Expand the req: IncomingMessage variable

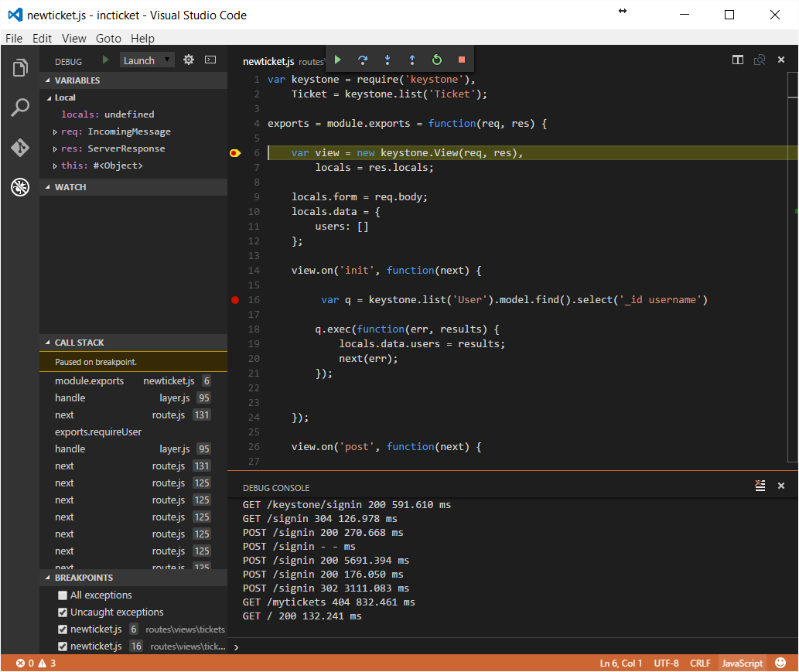[53, 131]
